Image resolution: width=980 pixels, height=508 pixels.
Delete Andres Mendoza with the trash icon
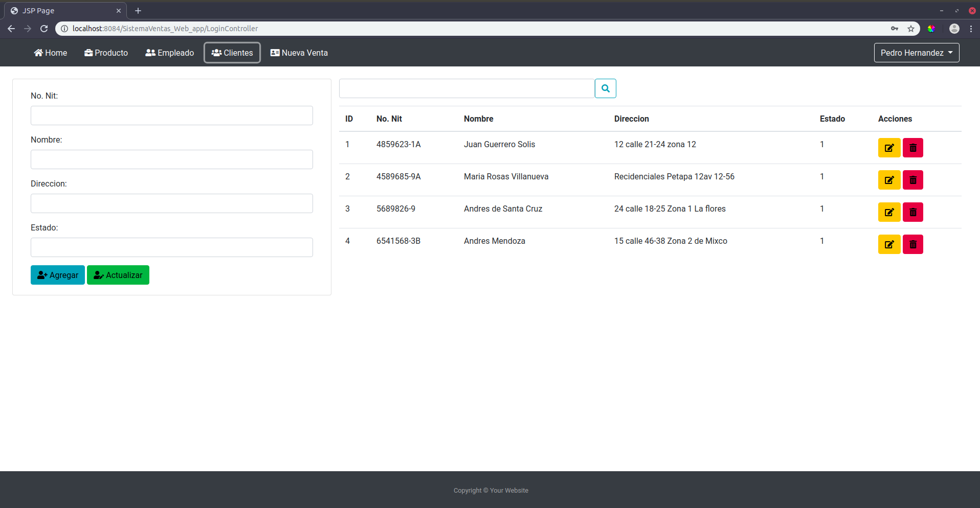(913, 244)
